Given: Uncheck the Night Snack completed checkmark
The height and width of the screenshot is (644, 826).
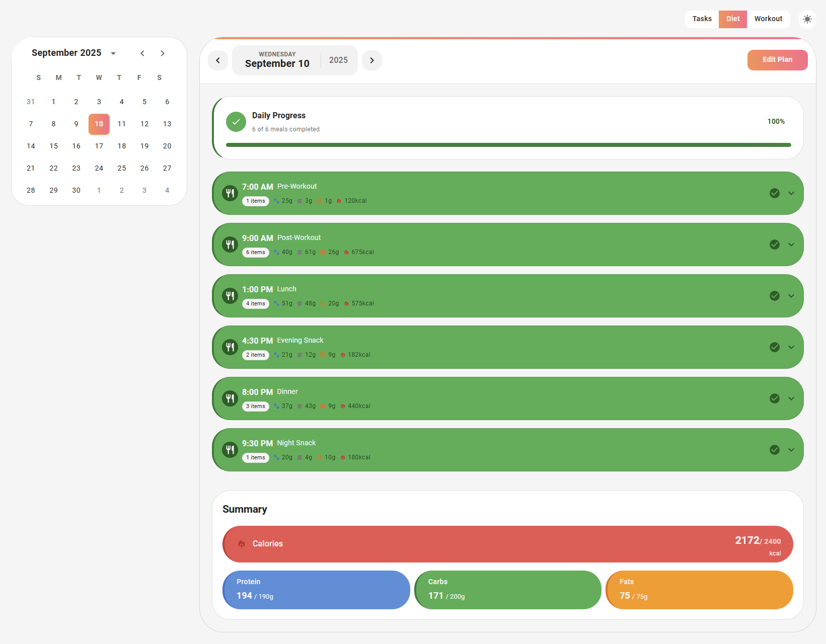Looking at the screenshot, I should click(x=775, y=450).
